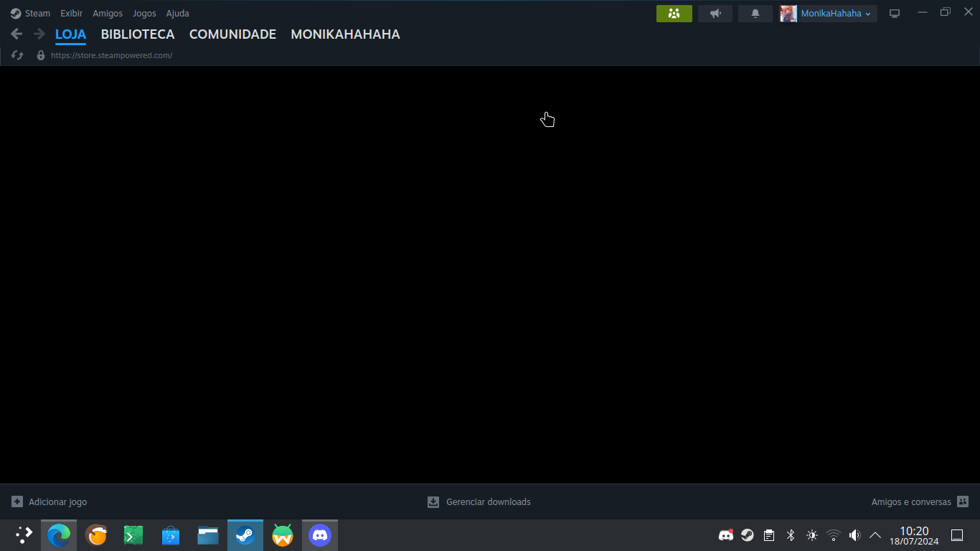Open the Exibir menu
980x551 pixels.
pos(71,14)
